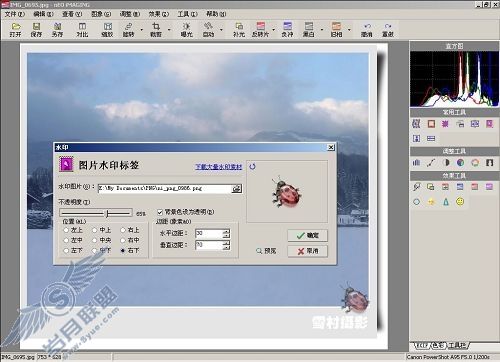
Task: Select the 左中 position radio button
Action: click(66, 240)
